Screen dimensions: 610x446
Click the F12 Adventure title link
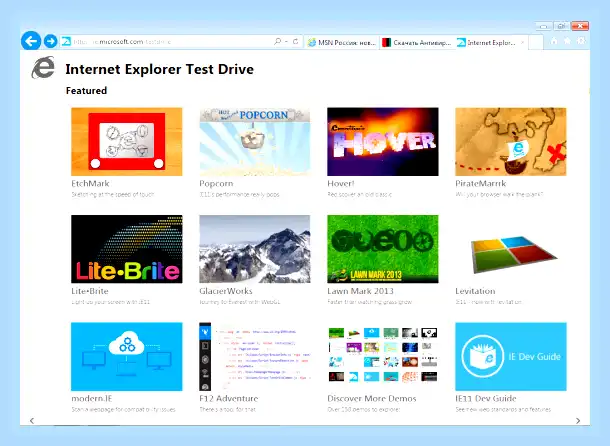[229, 398]
